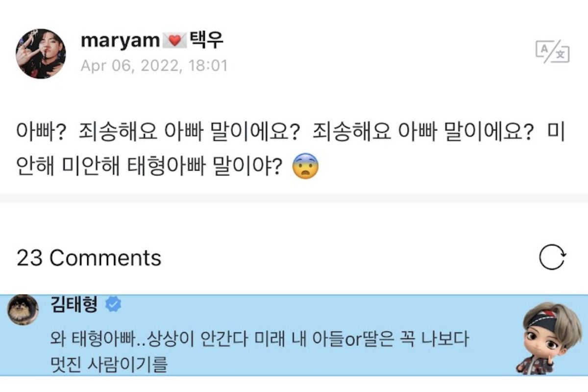Open the maryam username link
The image size is (588, 392).
pyautogui.click(x=120, y=41)
